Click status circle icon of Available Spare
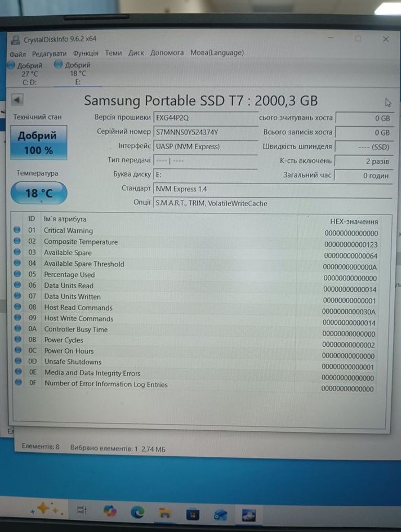The image size is (401, 532). (17, 252)
